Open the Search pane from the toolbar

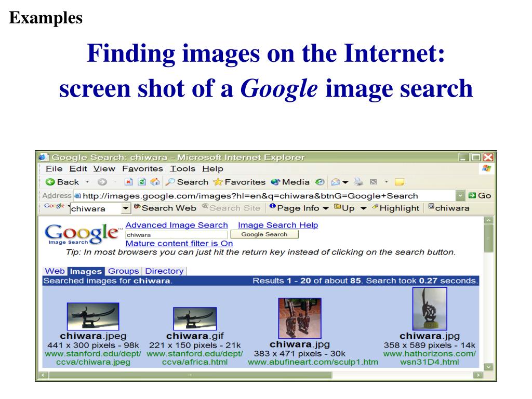coord(187,182)
